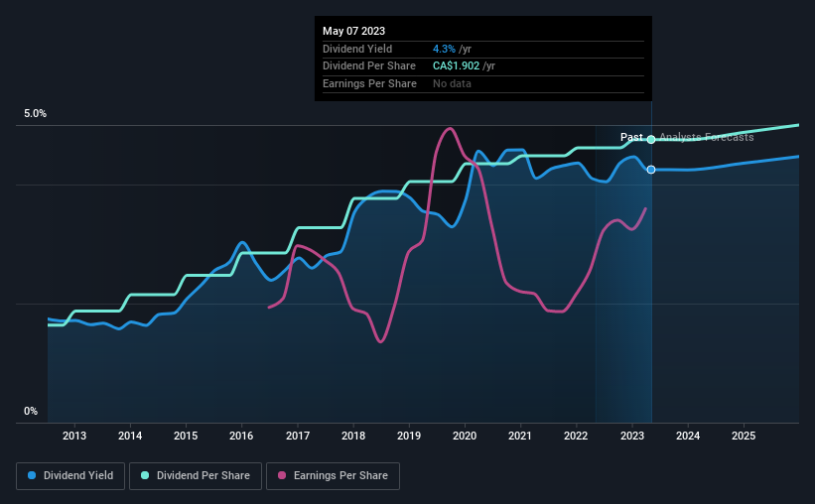The height and width of the screenshot is (504, 815).
Task: Click the 5.0% y-axis label
Action: [36, 113]
